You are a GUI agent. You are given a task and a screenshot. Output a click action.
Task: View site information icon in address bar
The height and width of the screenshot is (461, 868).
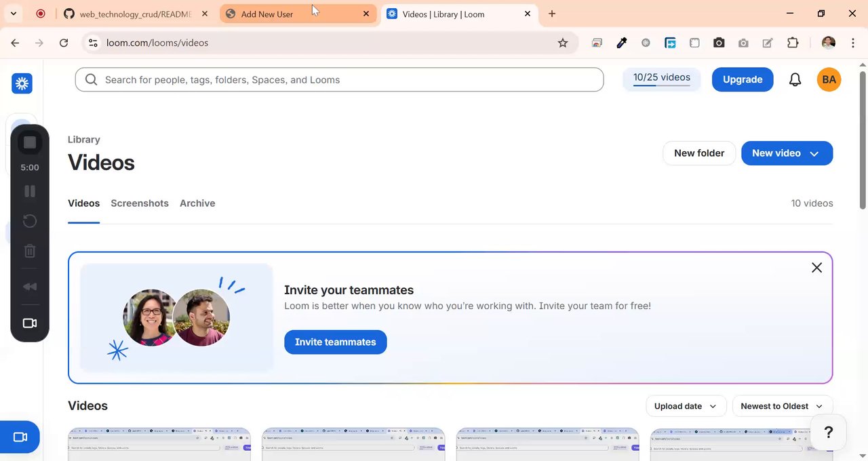(x=93, y=43)
